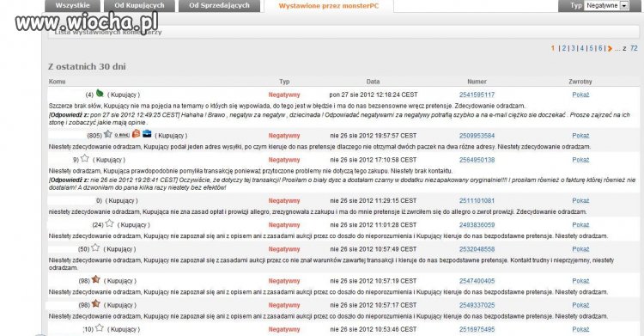The width and height of the screenshot is (644, 336).
Task: Click Pokaż for auction 2532048558
Action: click(x=580, y=249)
